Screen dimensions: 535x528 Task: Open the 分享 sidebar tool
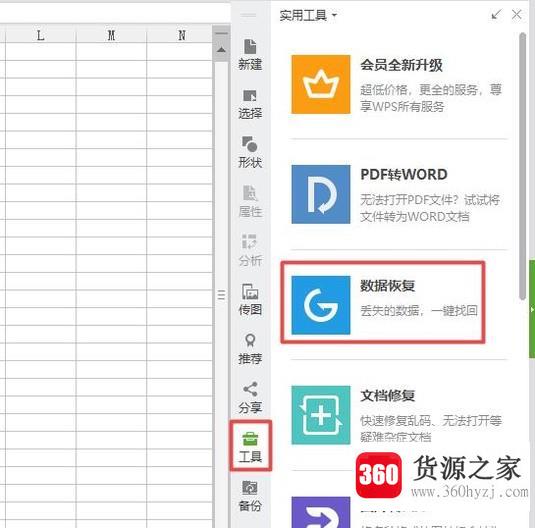click(250, 398)
